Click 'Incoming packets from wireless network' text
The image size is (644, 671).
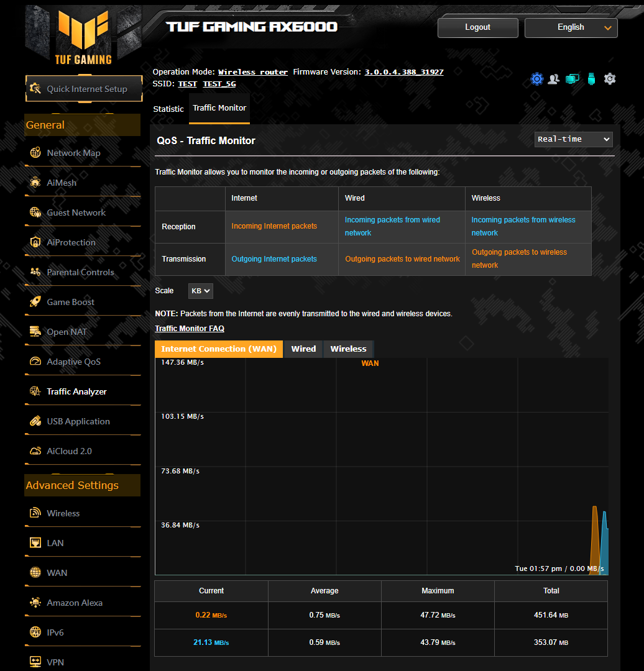point(523,226)
